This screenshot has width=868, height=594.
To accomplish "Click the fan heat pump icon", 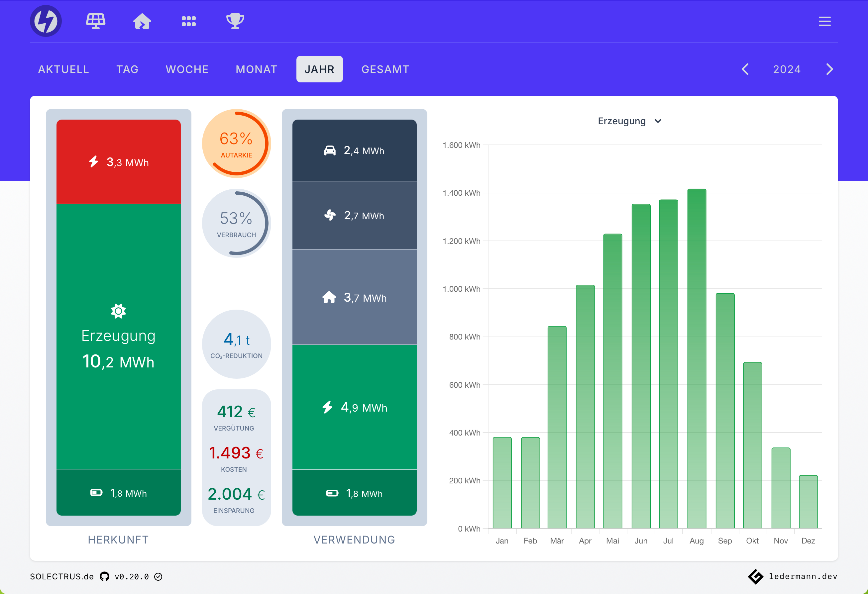I will [330, 215].
